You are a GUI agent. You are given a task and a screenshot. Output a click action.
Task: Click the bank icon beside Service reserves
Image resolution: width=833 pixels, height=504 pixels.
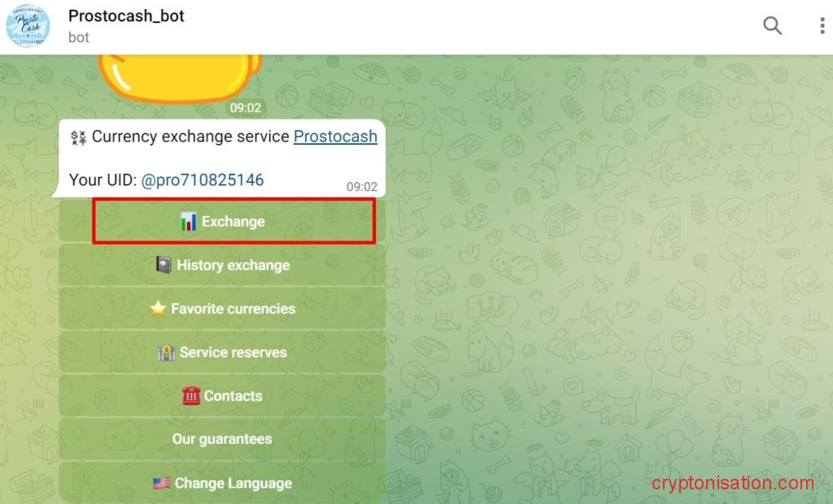click(x=166, y=352)
